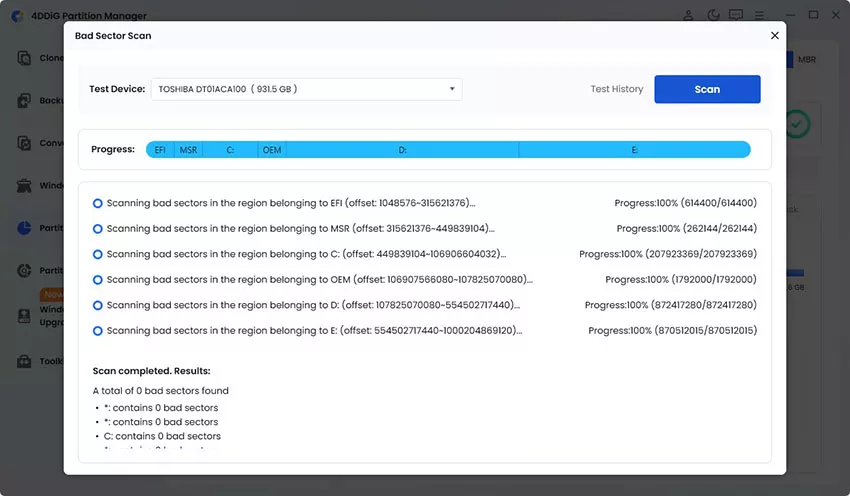Screen dimensions: 850x496
Task: Click circle icon beside OEM scan row
Action: coord(98,280)
